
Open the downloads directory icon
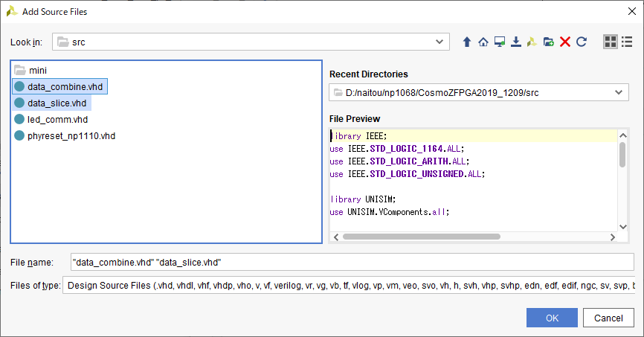(x=516, y=42)
